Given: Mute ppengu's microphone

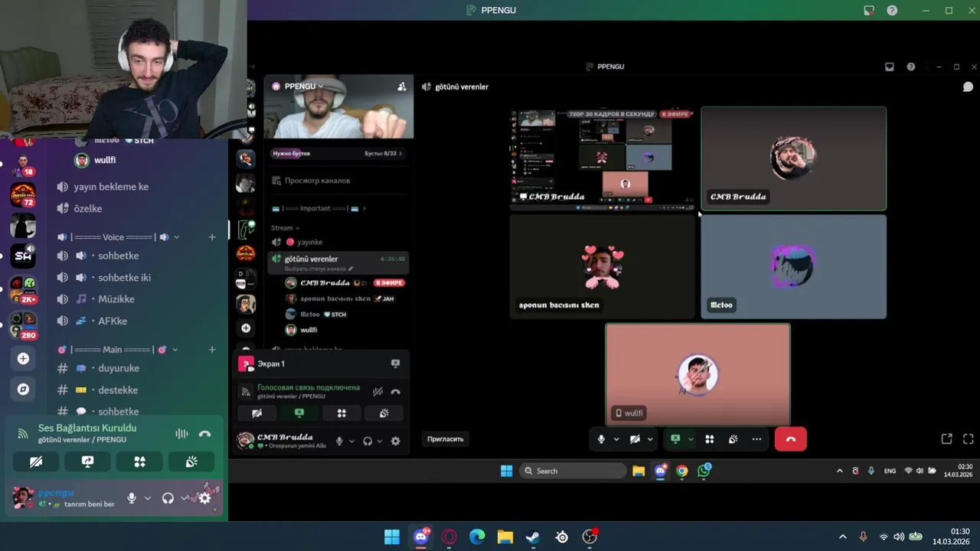Looking at the screenshot, I should pyautogui.click(x=132, y=498).
